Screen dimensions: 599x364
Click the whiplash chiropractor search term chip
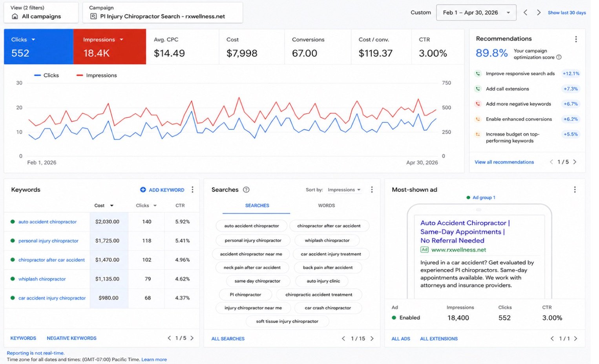[x=327, y=240]
